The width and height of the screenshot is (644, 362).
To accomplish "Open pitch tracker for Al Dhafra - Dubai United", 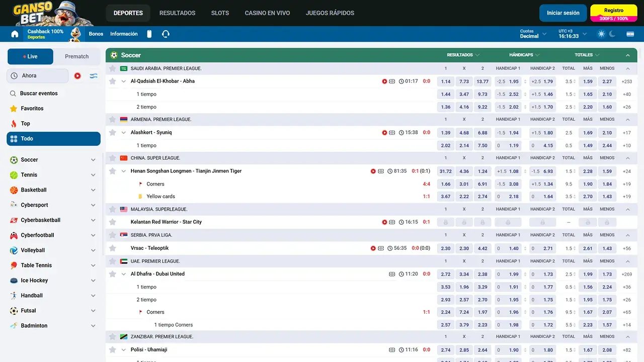I will pyautogui.click(x=392, y=275).
